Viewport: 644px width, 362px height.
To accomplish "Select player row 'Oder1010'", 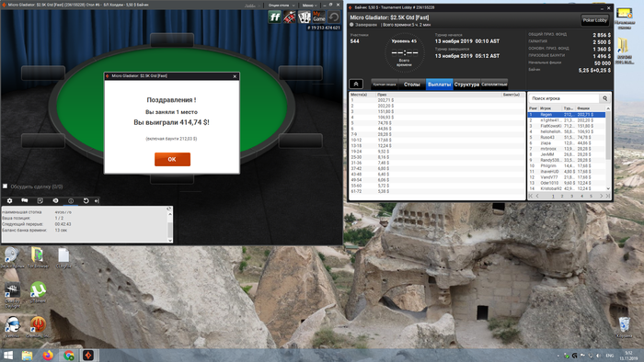I will [x=567, y=183].
